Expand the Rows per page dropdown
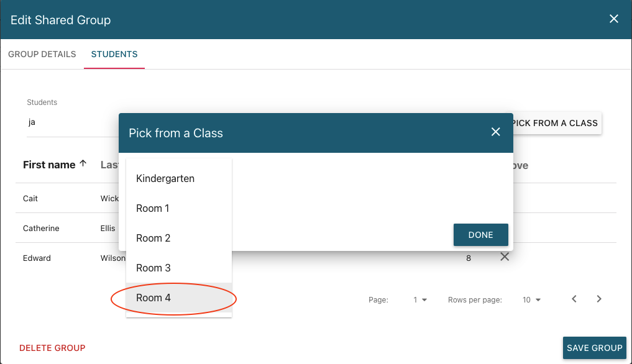Image resolution: width=632 pixels, height=364 pixels. click(531, 300)
